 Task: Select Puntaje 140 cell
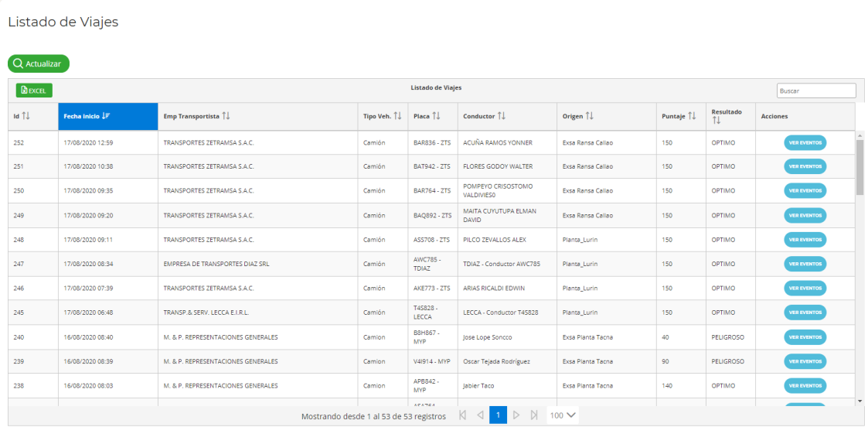tap(681, 385)
